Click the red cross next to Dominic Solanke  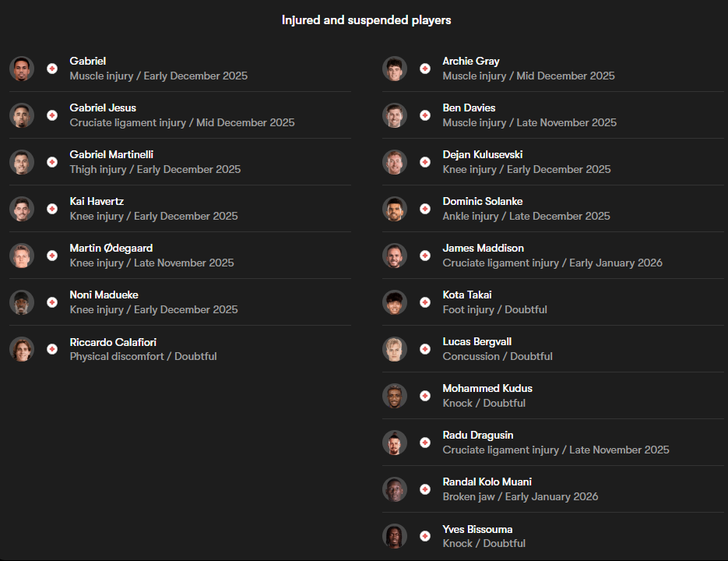[x=425, y=209]
